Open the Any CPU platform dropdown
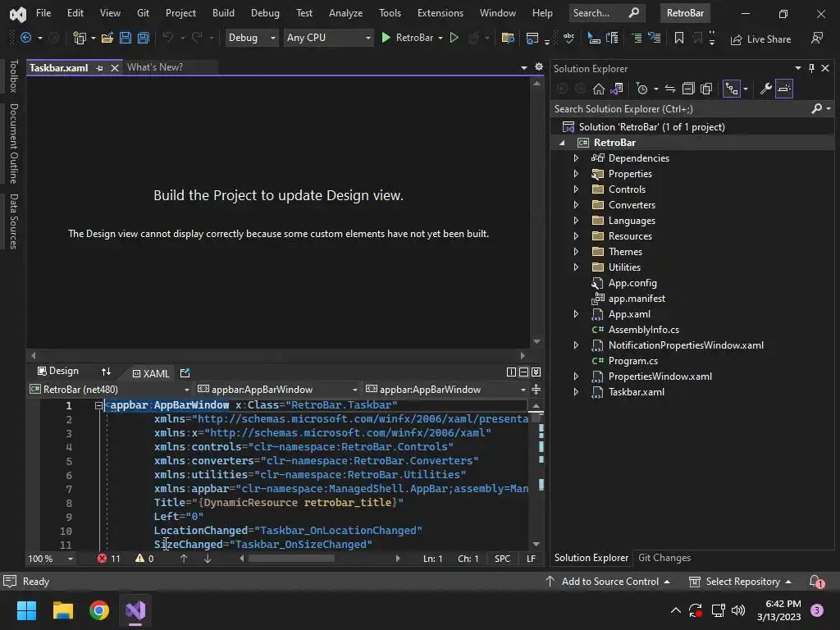 328,38
